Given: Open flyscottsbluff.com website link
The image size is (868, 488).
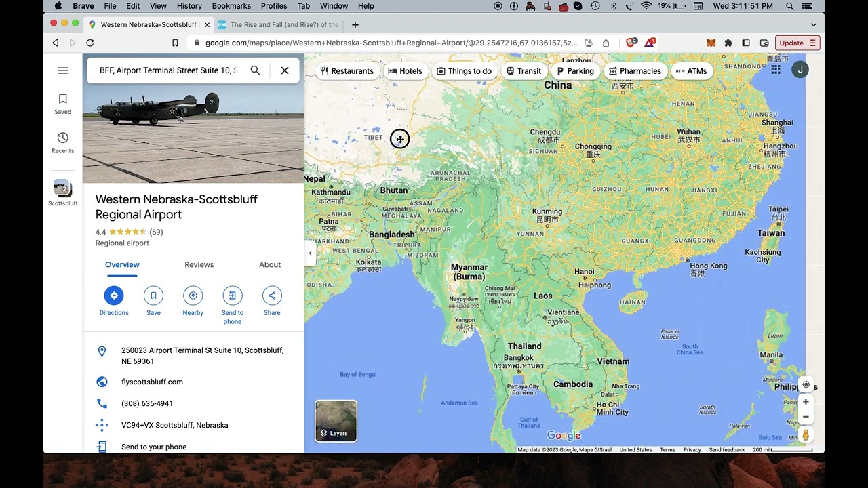Looking at the screenshot, I should (193, 382).
